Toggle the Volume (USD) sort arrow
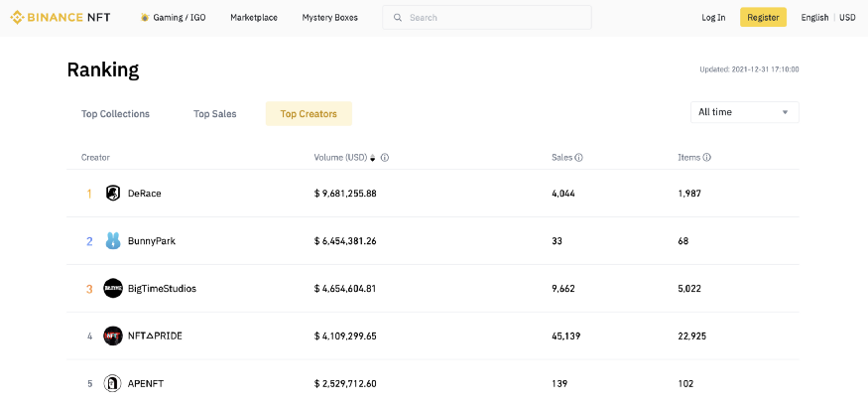Screen dimensions: 868x406 coord(373,158)
